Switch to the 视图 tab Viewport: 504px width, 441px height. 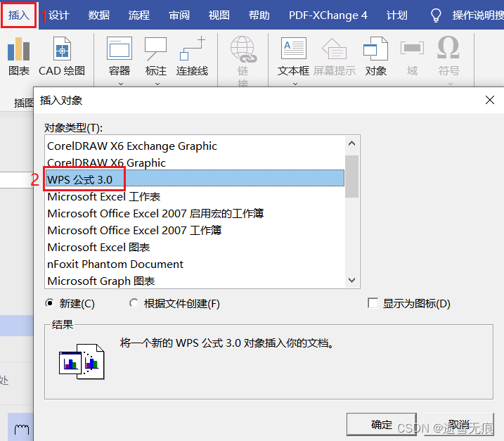[x=219, y=15]
